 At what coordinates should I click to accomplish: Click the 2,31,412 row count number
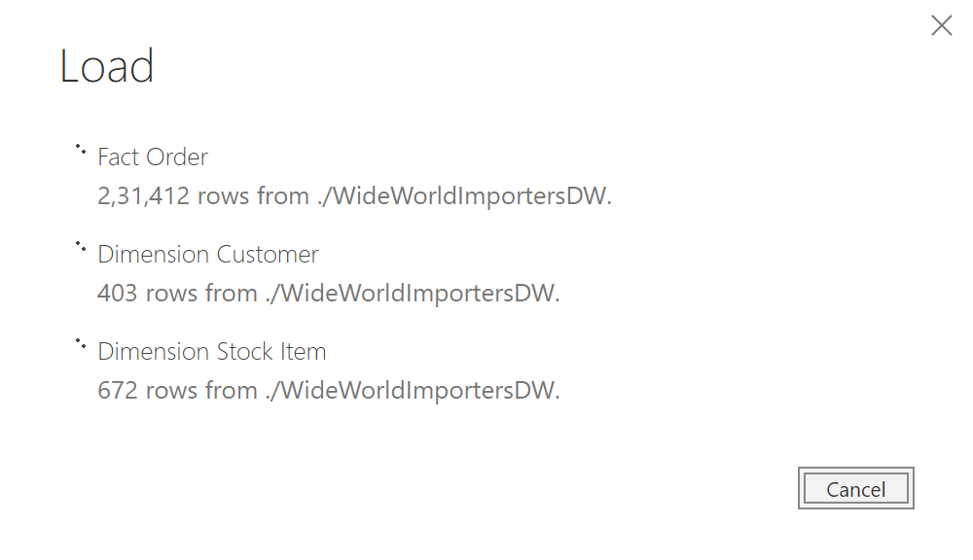pos(144,196)
